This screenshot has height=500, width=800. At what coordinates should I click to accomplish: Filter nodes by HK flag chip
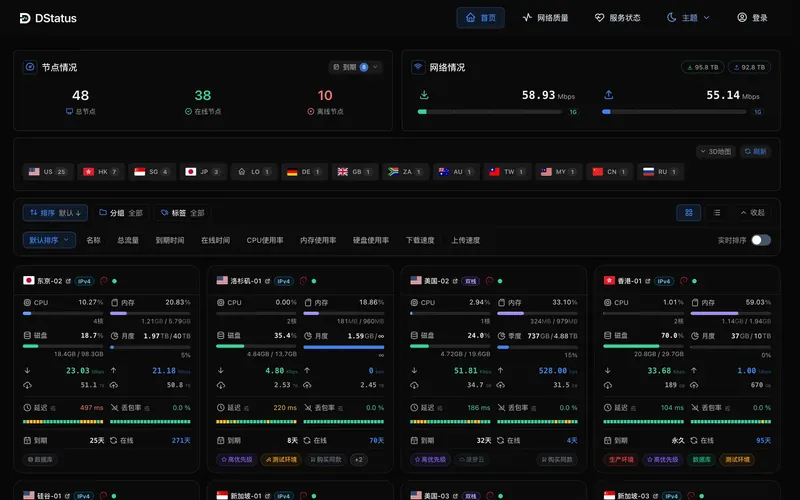pos(101,172)
